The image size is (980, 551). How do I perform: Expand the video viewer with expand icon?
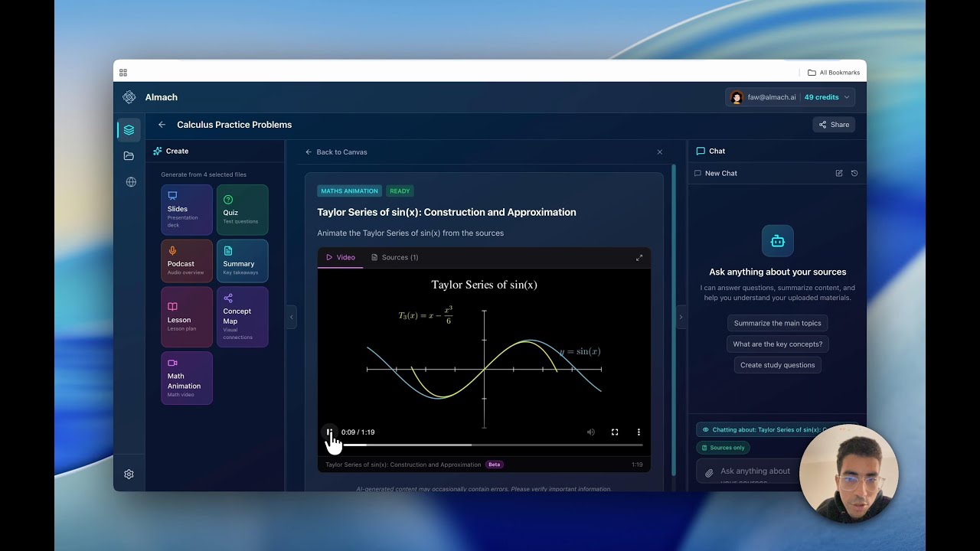639,258
